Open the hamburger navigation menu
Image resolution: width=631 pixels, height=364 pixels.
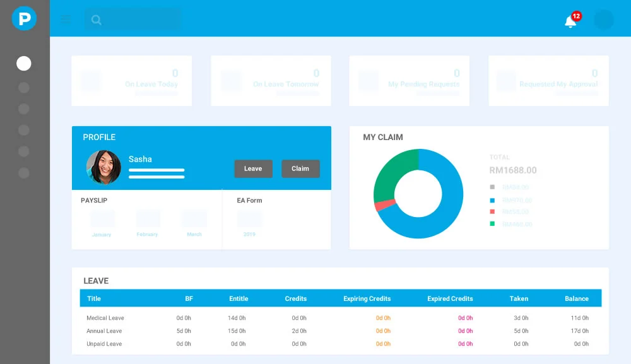tap(66, 18)
